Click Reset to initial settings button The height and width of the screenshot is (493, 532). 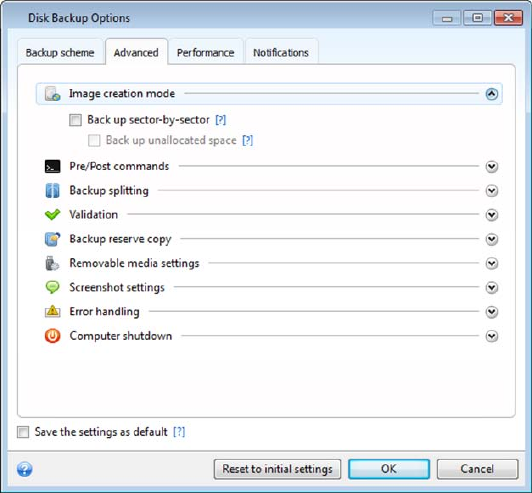coord(277,469)
